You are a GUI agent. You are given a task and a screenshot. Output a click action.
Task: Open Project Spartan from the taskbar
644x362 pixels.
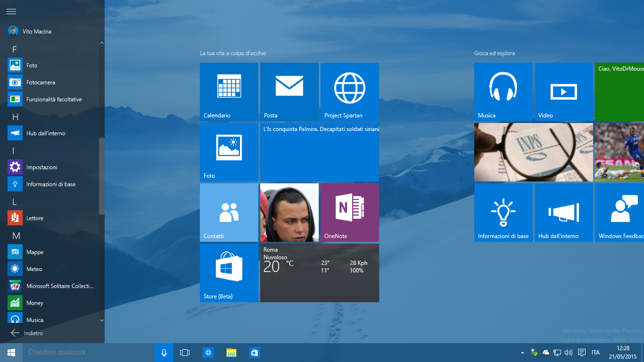pos(208,353)
